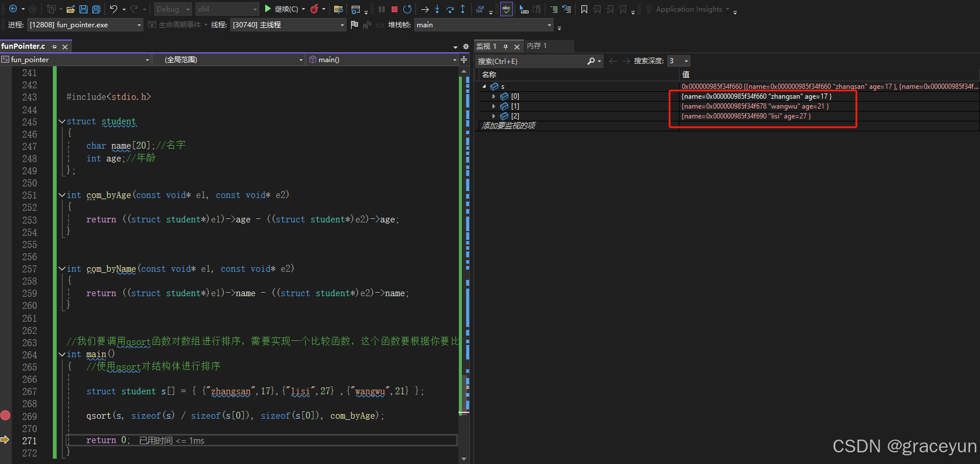Collapse the struct student block
This screenshot has height=464, width=980.
pos(62,121)
